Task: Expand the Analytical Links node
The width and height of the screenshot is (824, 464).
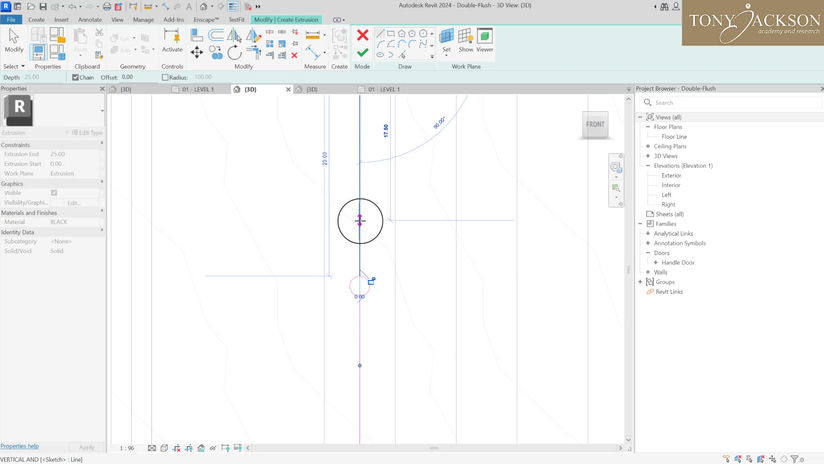Action: [648, 233]
